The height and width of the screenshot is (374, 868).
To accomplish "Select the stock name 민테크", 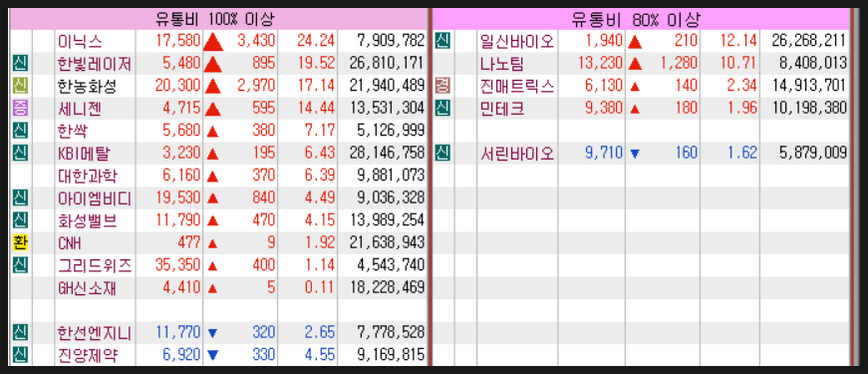I will (502, 109).
